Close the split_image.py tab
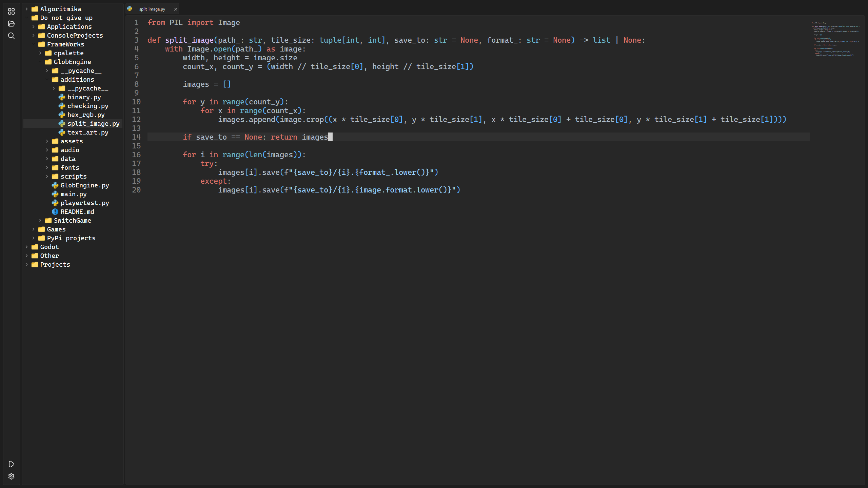The height and width of the screenshot is (488, 868). pos(176,9)
